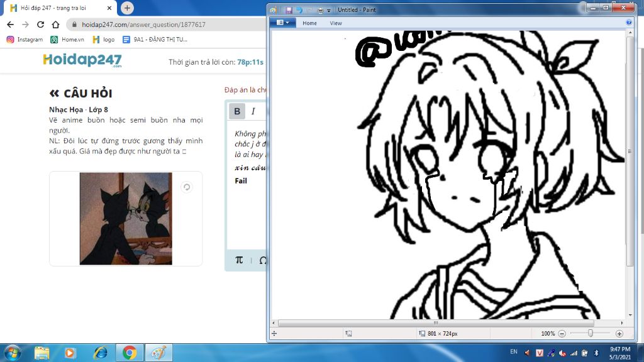Open clock showing 9:47 PM

point(620,353)
